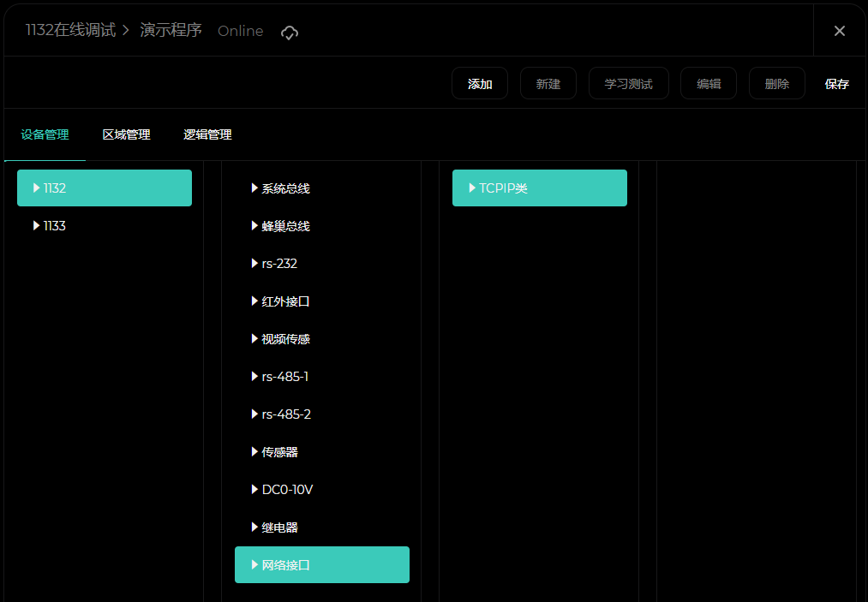Click the 编辑 button

pyautogui.click(x=708, y=84)
